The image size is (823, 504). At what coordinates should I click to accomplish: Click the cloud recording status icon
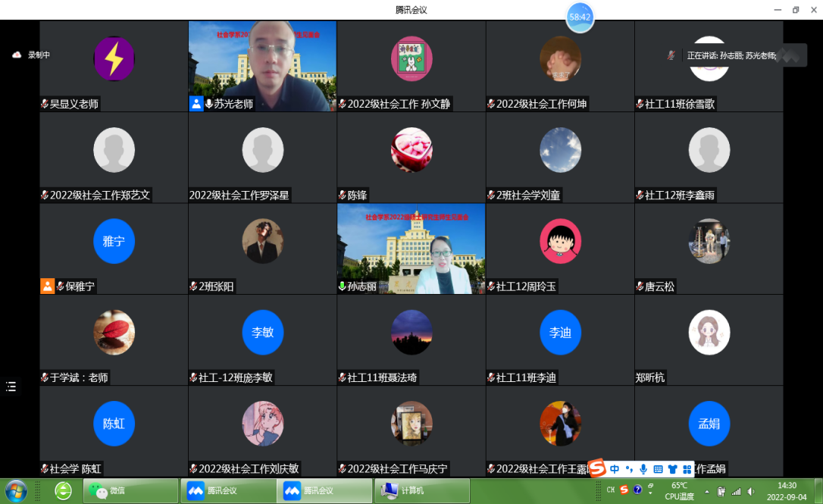click(x=17, y=55)
